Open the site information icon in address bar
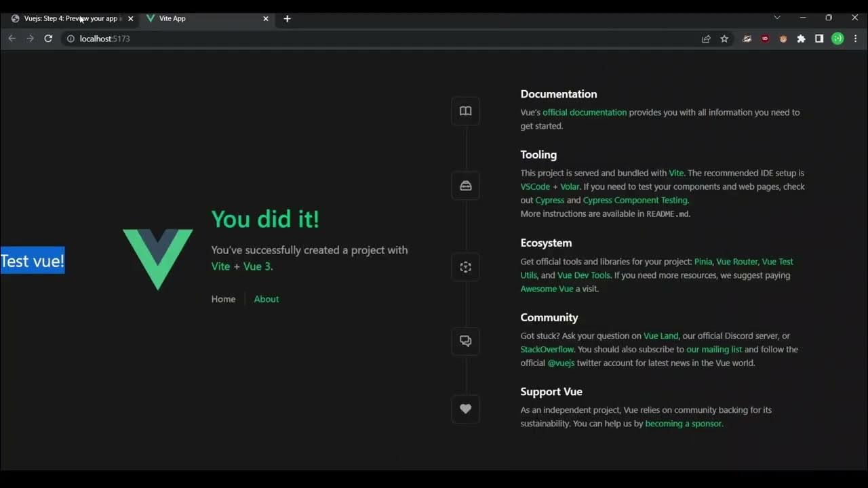868x488 pixels. pyautogui.click(x=71, y=39)
